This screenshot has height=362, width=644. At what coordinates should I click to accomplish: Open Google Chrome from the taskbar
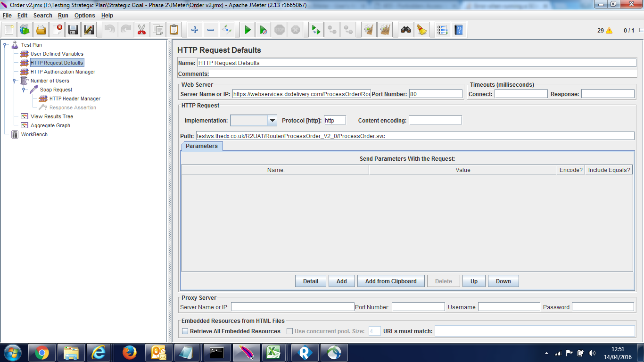tap(42, 353)
